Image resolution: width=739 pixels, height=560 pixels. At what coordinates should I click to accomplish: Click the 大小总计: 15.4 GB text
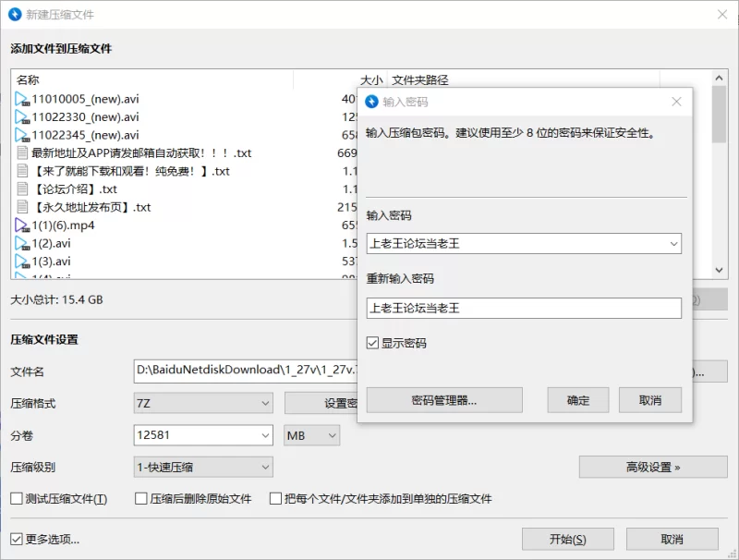[56, 299]
